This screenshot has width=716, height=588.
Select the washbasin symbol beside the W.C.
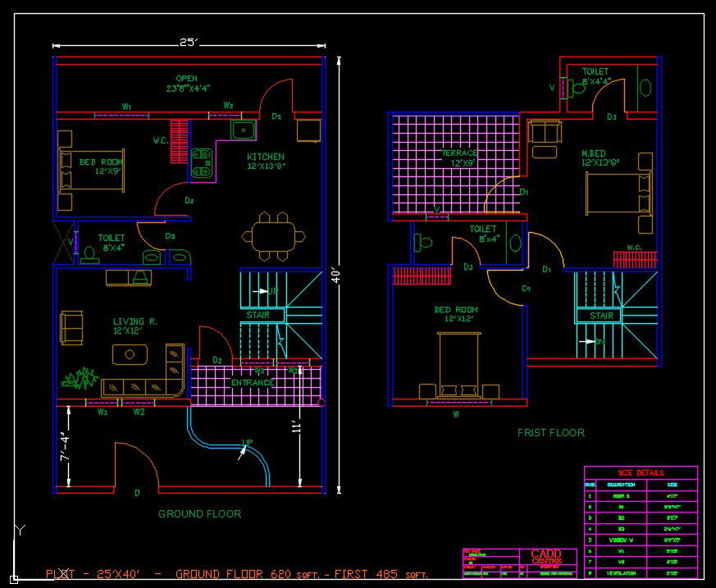180,257
